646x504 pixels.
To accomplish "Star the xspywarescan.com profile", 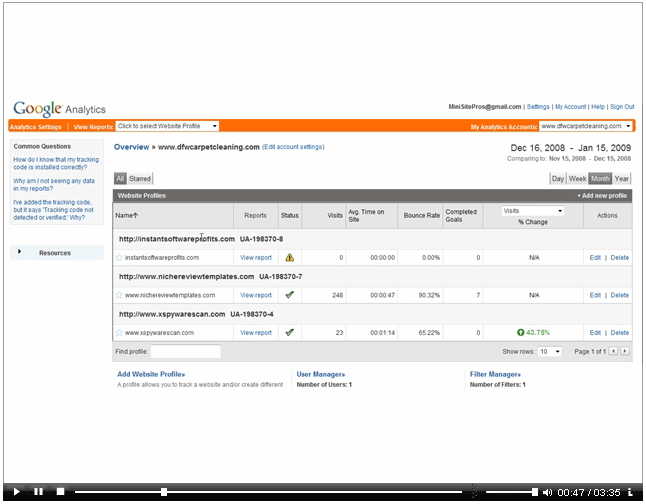I will pos(119,333).
